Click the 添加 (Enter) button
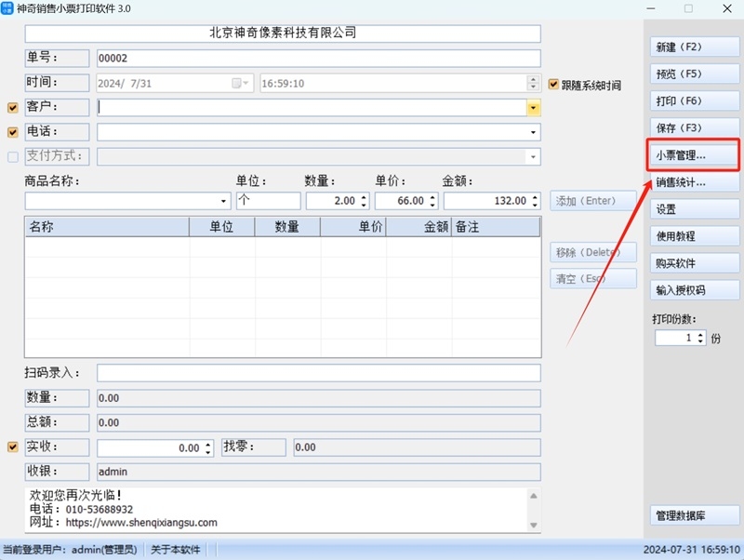744x560 pixels. (593, 201)
